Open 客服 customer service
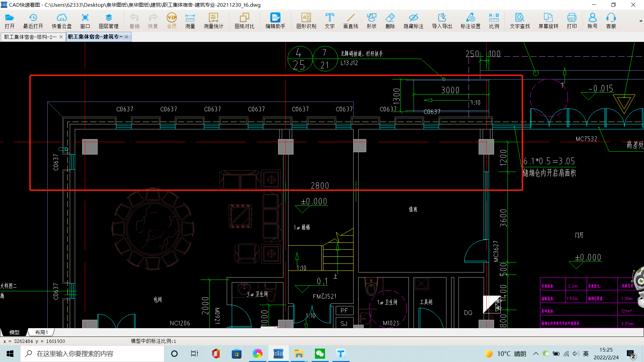The height and width of the screenshot is (362, 644). pos(611,21)
